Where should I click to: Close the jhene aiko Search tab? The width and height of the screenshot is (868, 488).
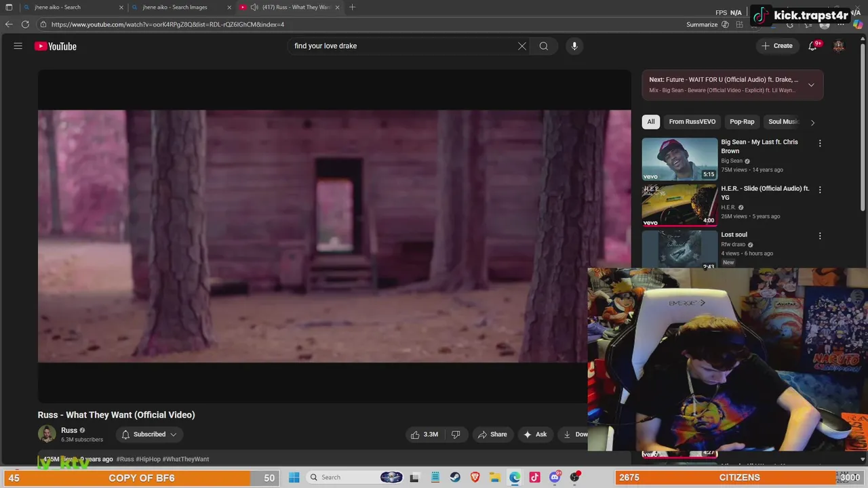click(x=121, y=7)
